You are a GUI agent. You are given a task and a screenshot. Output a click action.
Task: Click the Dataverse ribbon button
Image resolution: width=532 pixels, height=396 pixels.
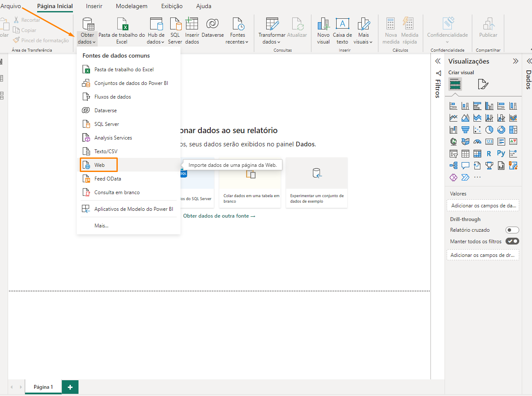point(212,28)
